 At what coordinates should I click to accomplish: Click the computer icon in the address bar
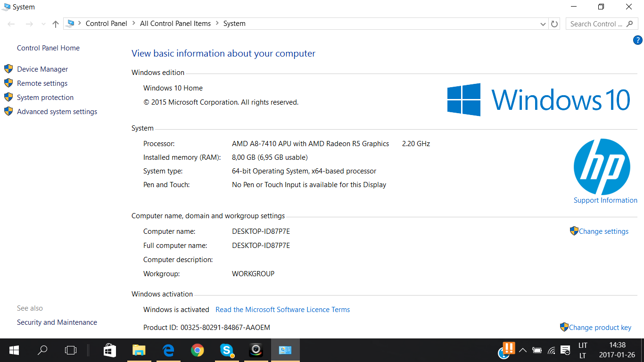(x=70, y=24)
